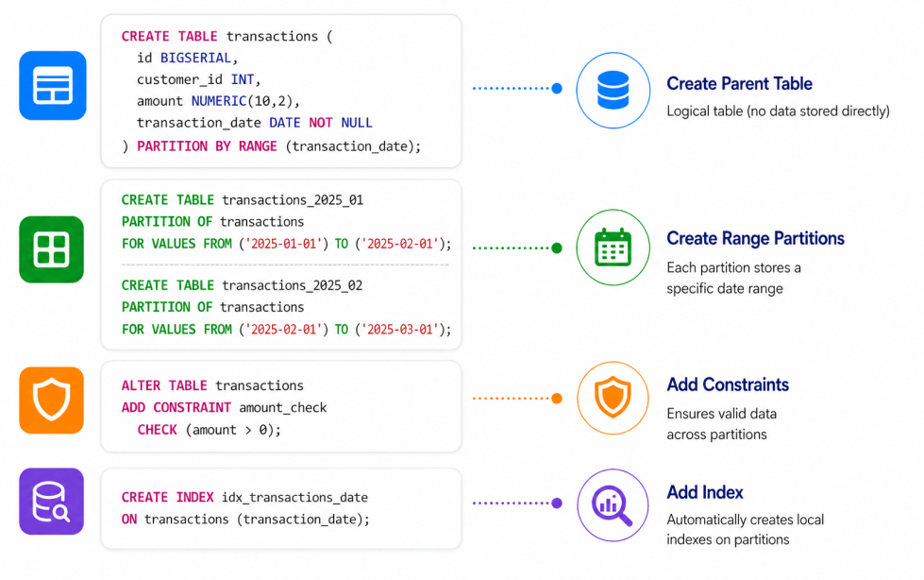Click 'across partitions' description line
The height and width of the screenshot is (580, 924).
coord(716,435)
